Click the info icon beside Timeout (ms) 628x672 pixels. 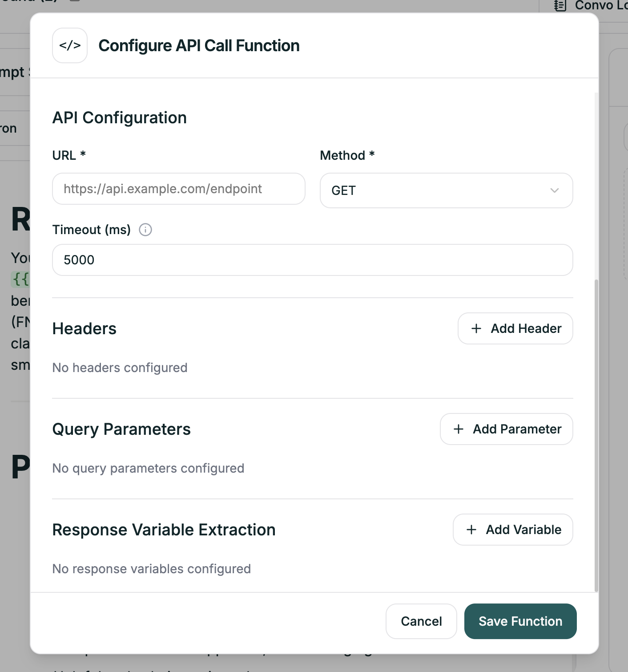[145, 230]
